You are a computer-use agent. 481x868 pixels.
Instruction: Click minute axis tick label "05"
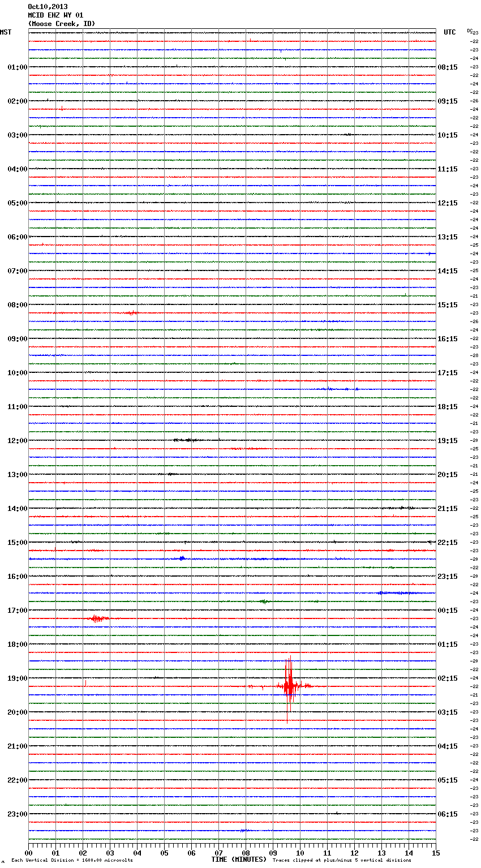[x=165, y=853]
